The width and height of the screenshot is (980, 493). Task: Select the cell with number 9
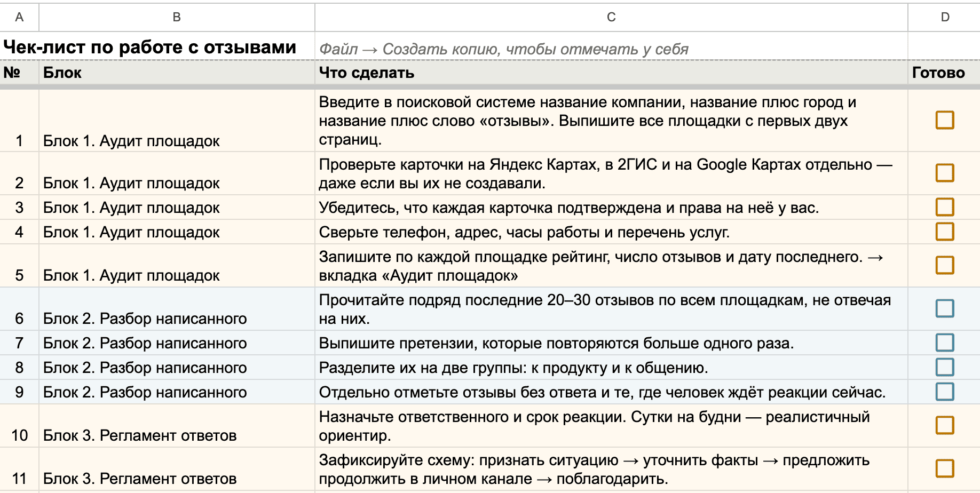[19, 392]
